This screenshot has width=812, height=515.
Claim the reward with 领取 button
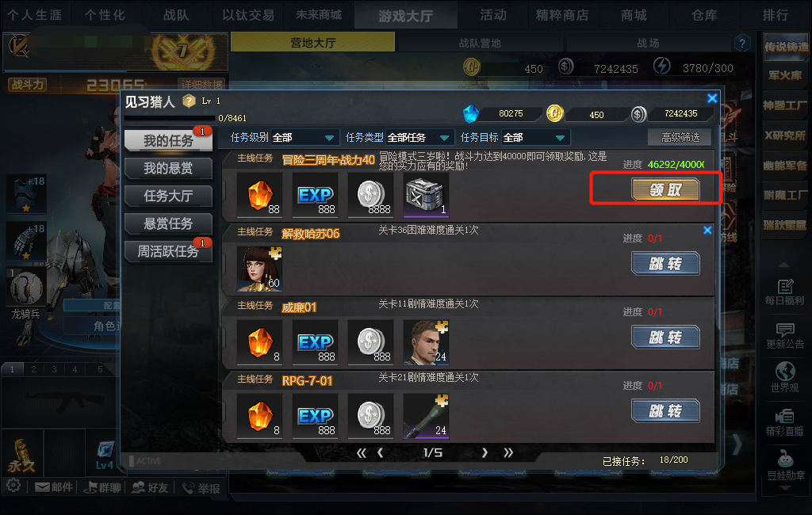point(665,190)
